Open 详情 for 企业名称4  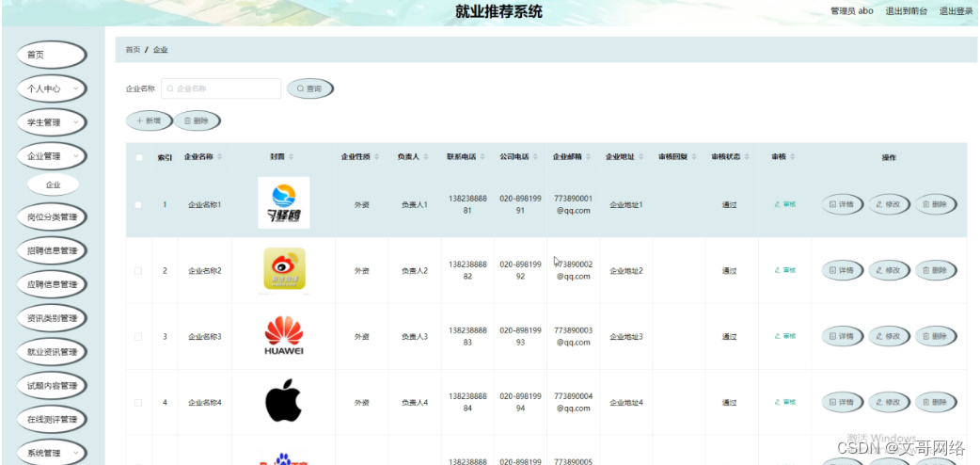843,402
